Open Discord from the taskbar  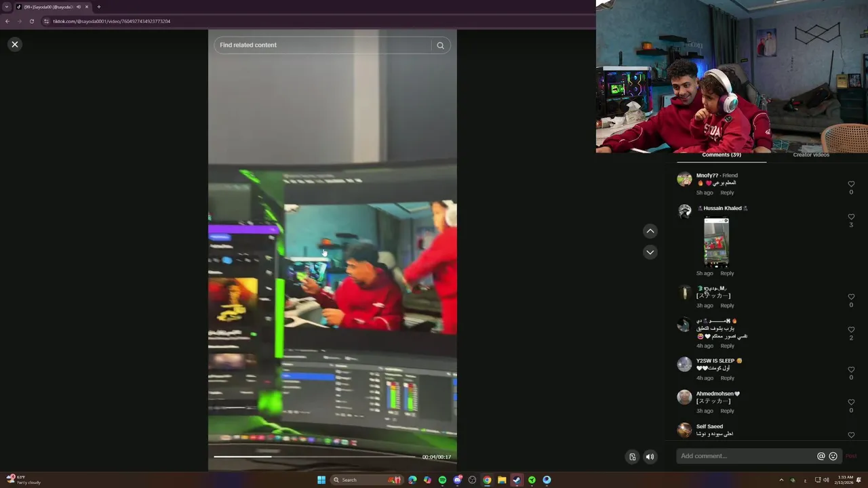(x=458, y=480)
